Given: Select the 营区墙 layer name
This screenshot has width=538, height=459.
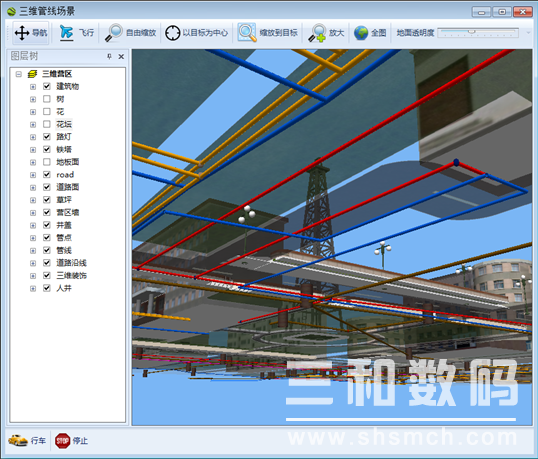Looking at the screenshot, I should coord(68,212).
